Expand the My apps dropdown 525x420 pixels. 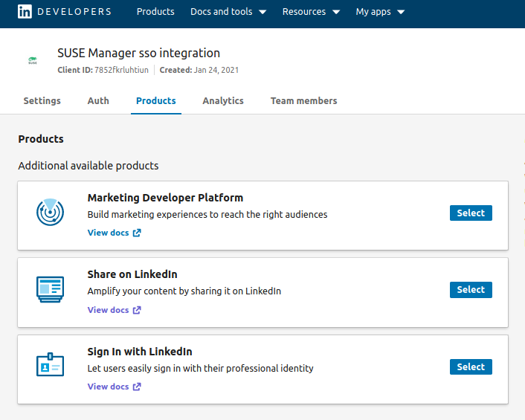(x=380, y=12)
